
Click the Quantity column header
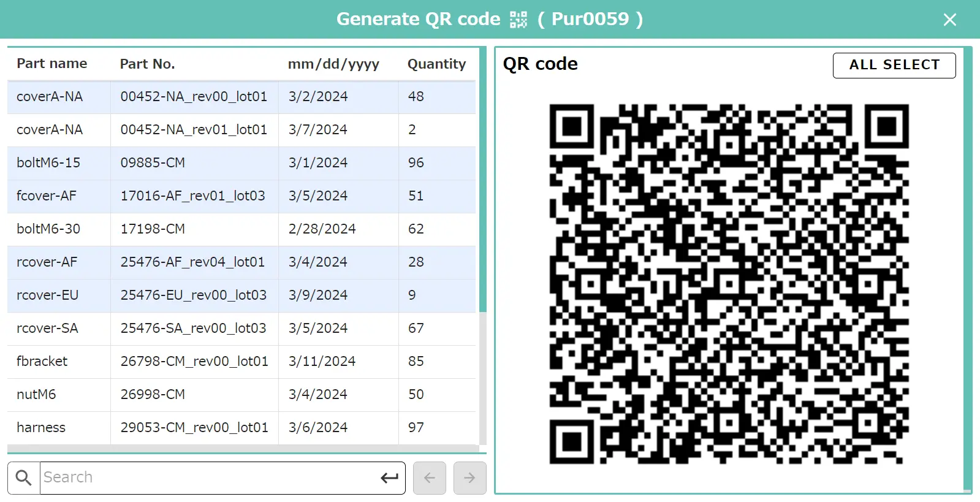[436, 64]
